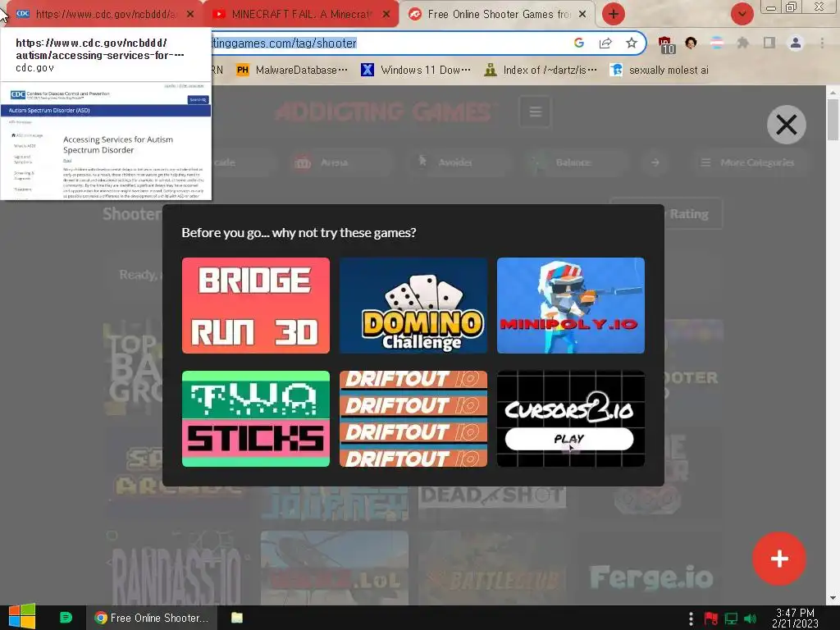Open the Windows Start menu
The height and width of the screenshot is (630, 840).
point(22,617)
